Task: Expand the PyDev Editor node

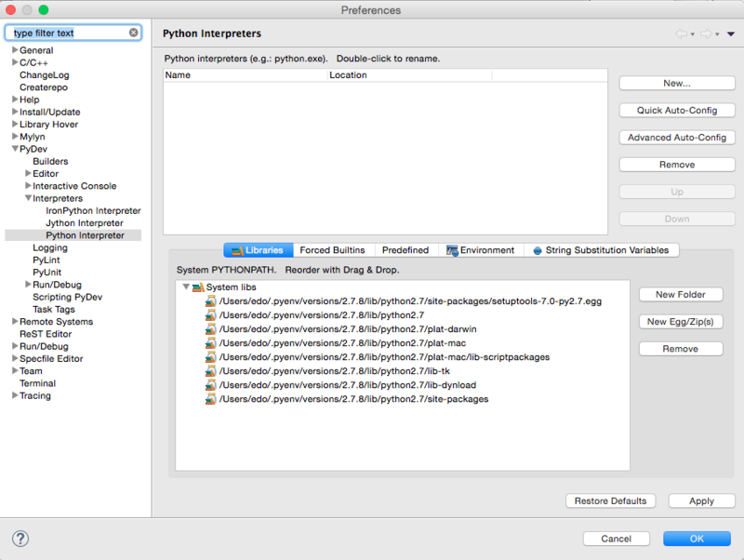Action: [x=29, y=173]
